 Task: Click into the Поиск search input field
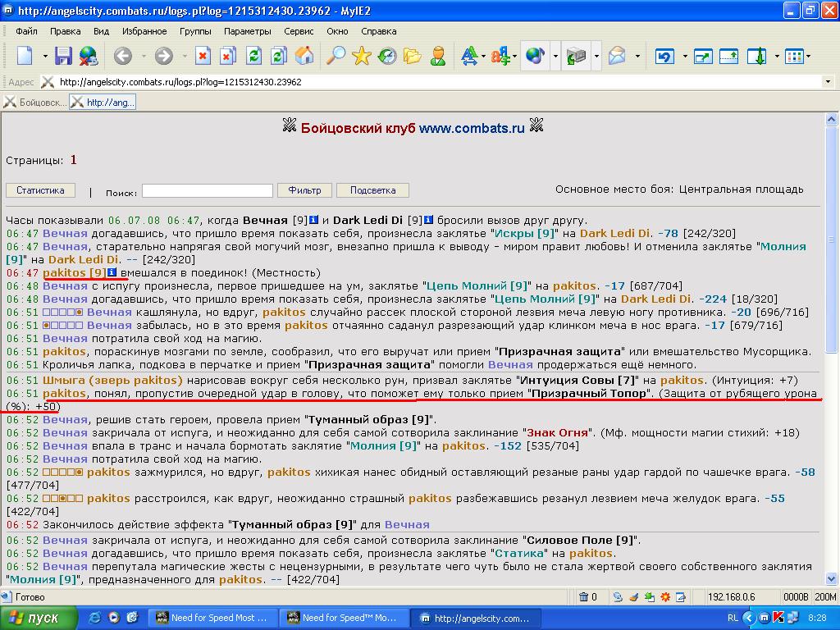pos(208,190)
